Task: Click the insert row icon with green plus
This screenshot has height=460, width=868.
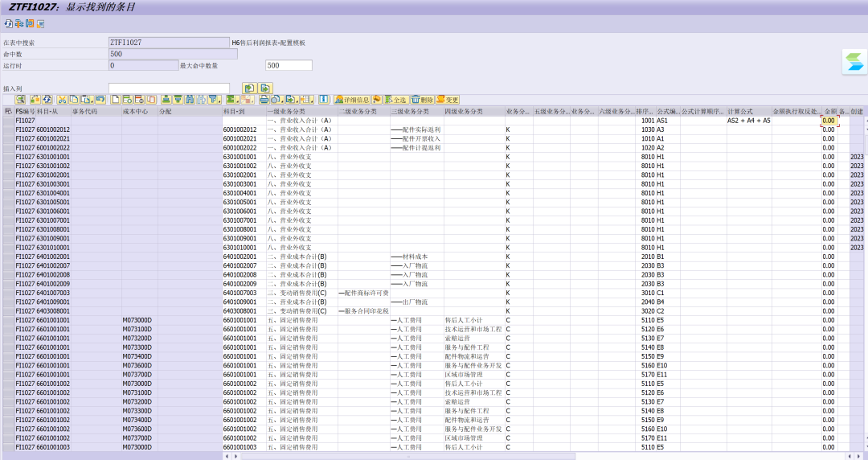Action: [127, 100]
